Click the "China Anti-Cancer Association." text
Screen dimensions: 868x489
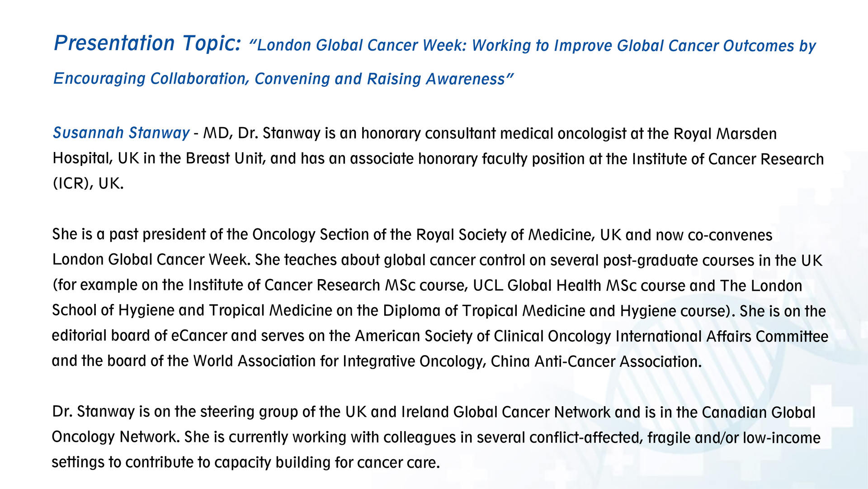[596, 361]
